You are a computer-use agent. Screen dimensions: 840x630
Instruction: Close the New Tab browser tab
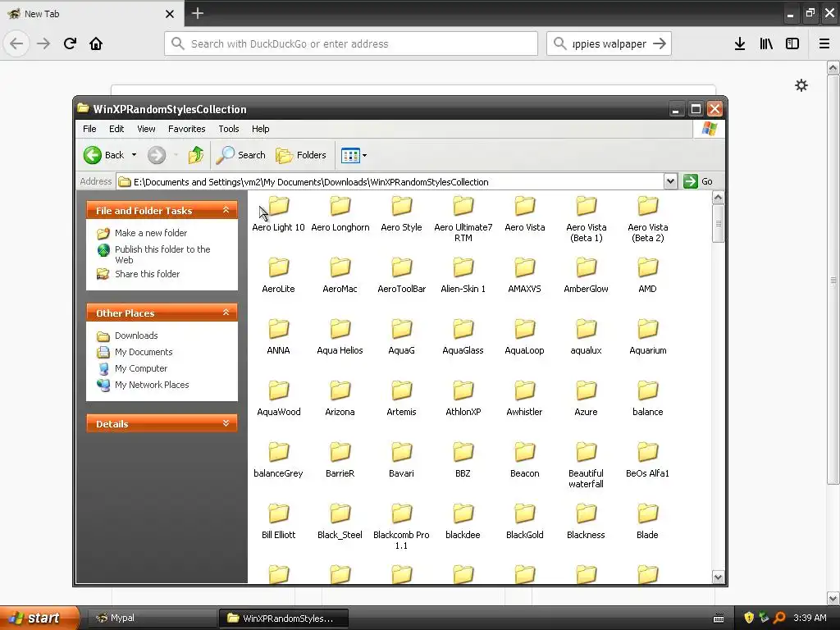click(x=170, y=14)
